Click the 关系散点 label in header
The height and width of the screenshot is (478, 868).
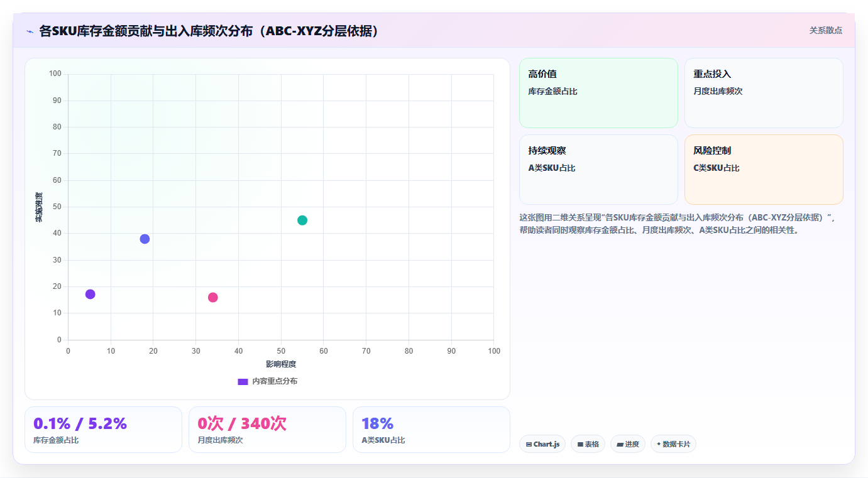(x=825, y=30)
